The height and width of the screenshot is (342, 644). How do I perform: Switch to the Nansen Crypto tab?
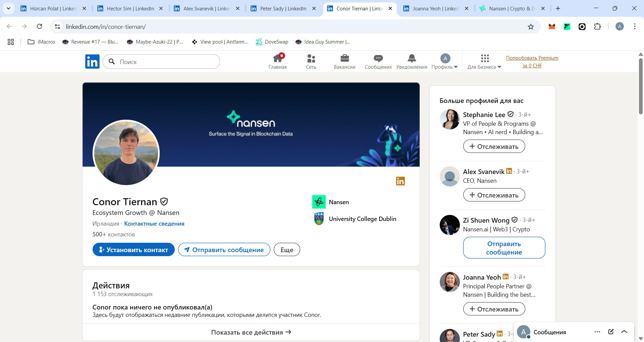[x=512, y=8]
